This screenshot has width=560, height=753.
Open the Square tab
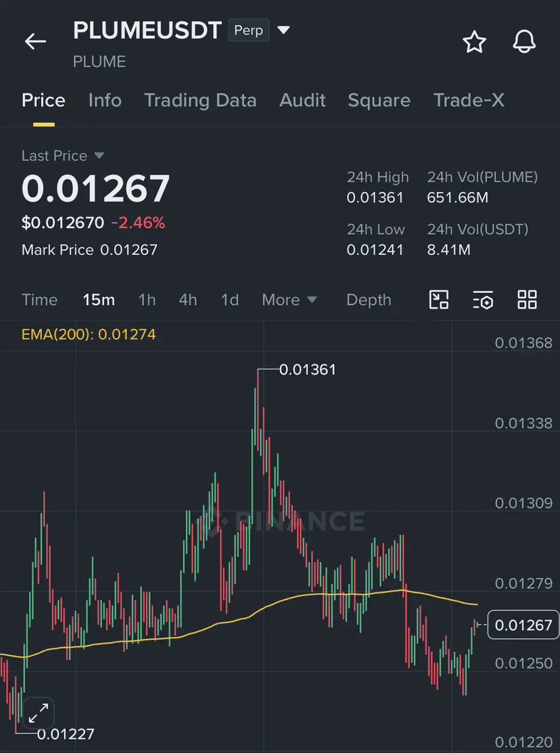379,100
